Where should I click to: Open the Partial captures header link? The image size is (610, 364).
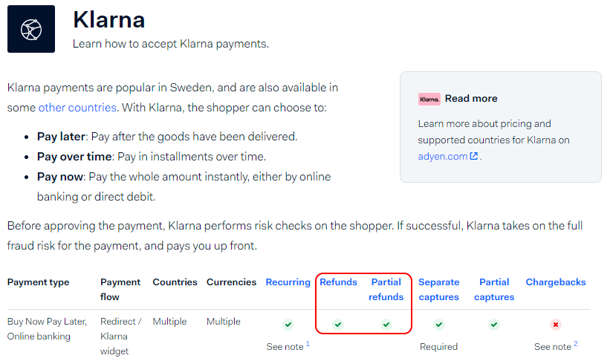coord(494,289)
